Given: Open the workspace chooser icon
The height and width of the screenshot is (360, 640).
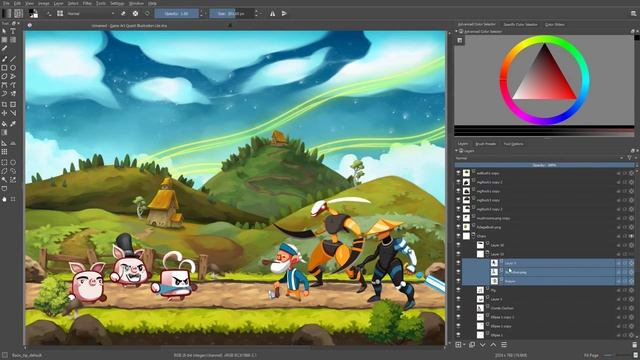Looking at the screenshot, I should click(633, 13).
